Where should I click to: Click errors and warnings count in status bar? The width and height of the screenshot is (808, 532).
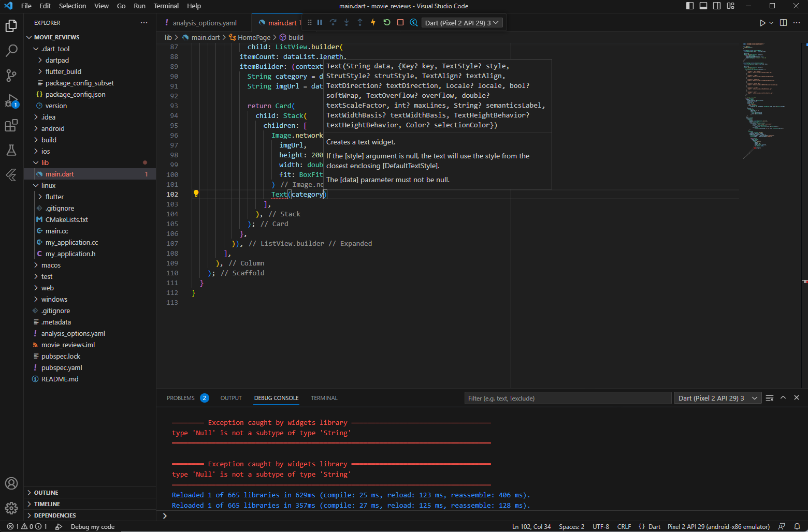click(x=27, y=526)
